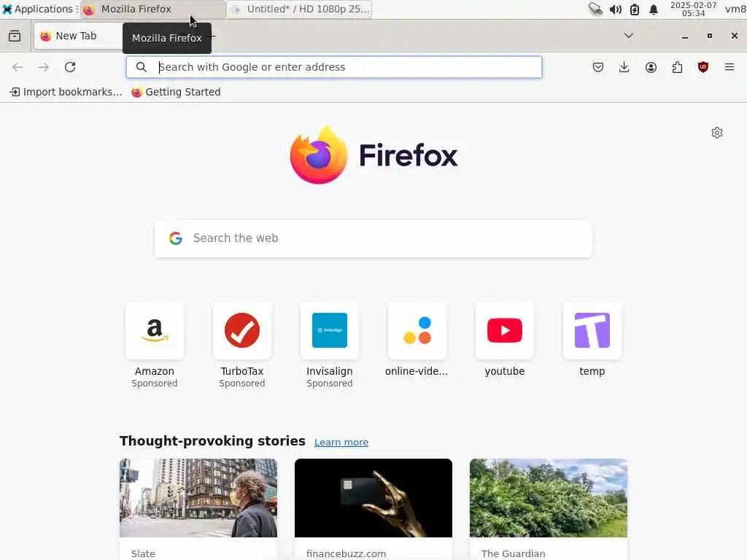The height and width of the screenshot is (560, 747).
Task: Click the network connection tray icon
Action: (x=595, y=9)
